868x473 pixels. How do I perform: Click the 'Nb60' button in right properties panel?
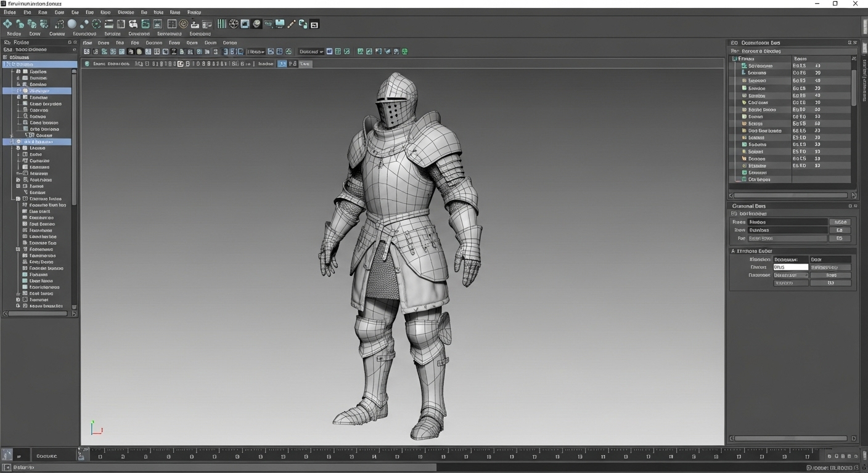[839, 222]
